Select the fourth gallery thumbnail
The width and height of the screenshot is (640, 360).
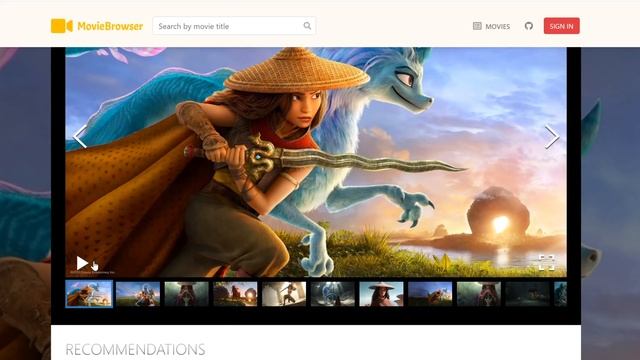point(235,294)
